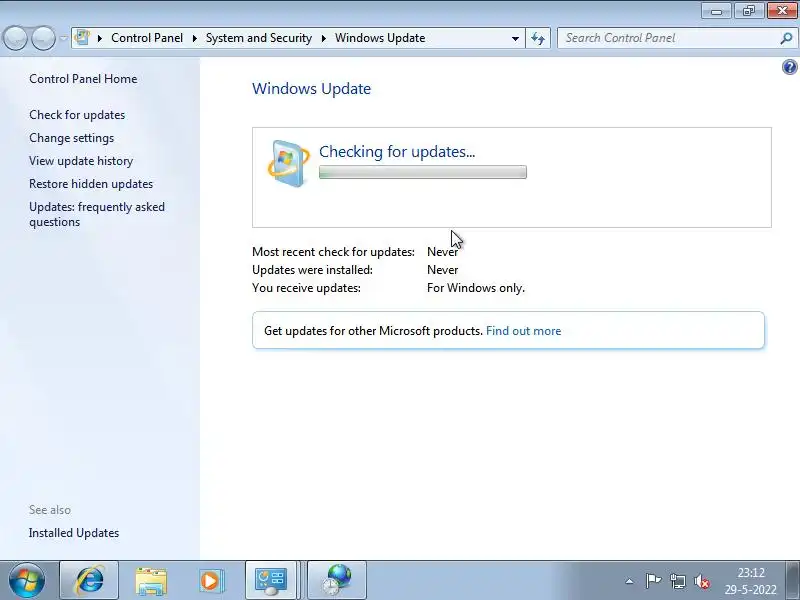800x600 pixels.
Task: Click Check for updates in sidebar
Action: tap(77, 115)
